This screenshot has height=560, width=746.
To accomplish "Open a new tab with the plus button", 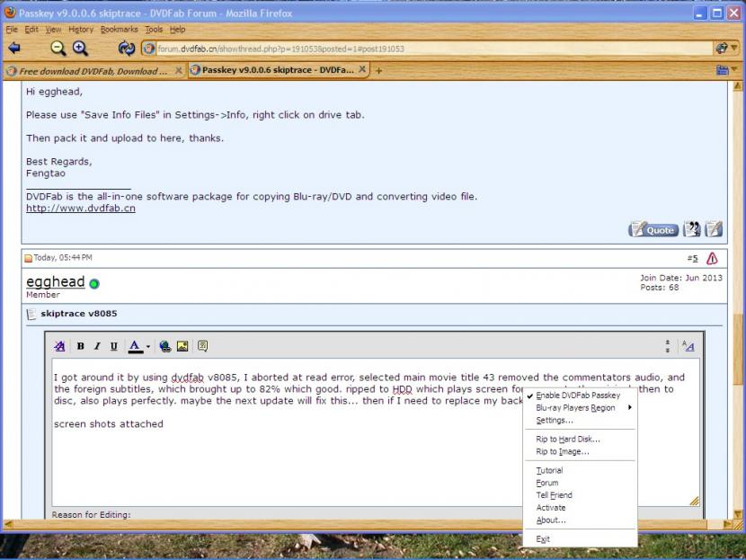I will pos(378,71).
